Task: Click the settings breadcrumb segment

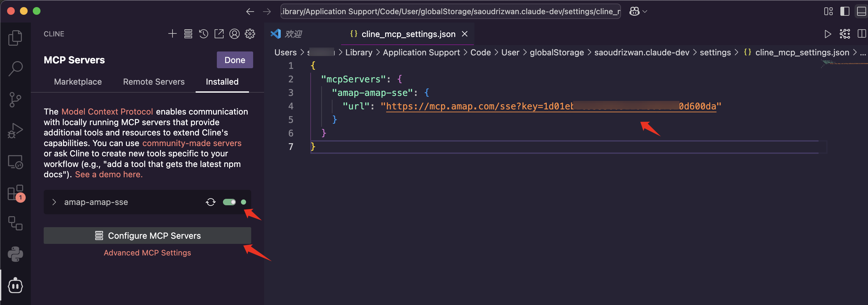Action: pyautogui.click(x=715, y=52)
